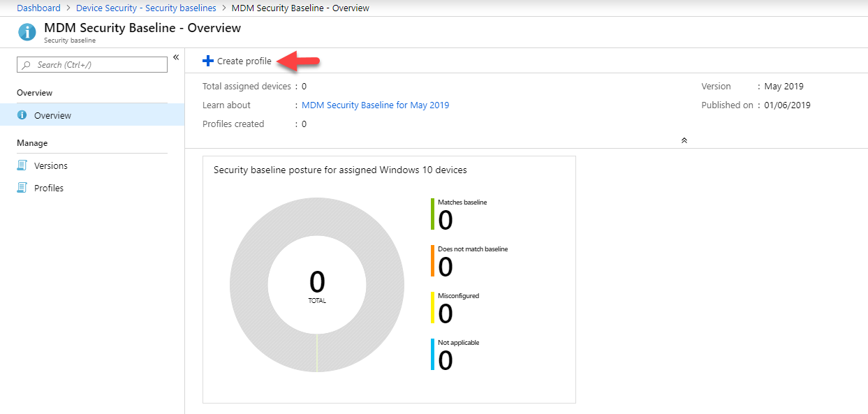This screenshot has width=868, height=414.
Task: Click the blue Not applicable color bar
Action: click(433, 354)
